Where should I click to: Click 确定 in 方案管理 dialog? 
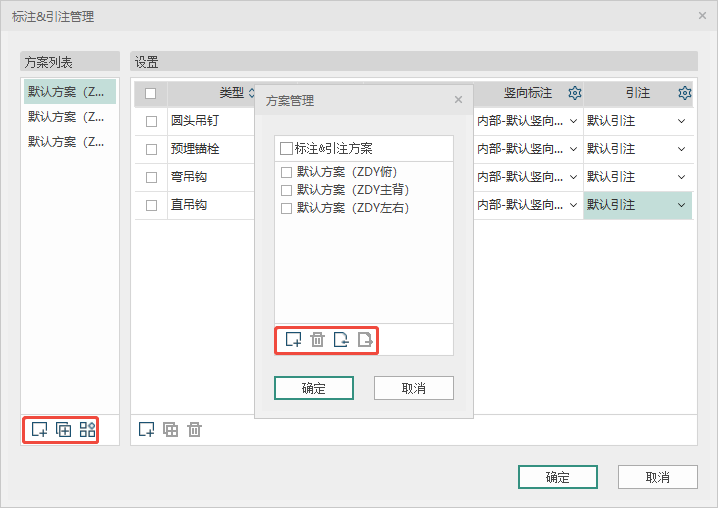pos(314,388)
